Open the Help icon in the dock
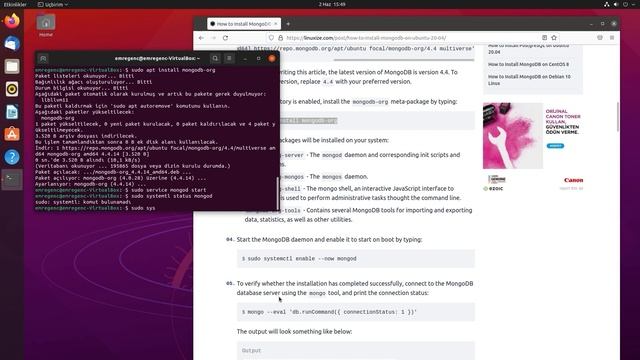This screenshot has height=360, width=640. pos(12,157)
